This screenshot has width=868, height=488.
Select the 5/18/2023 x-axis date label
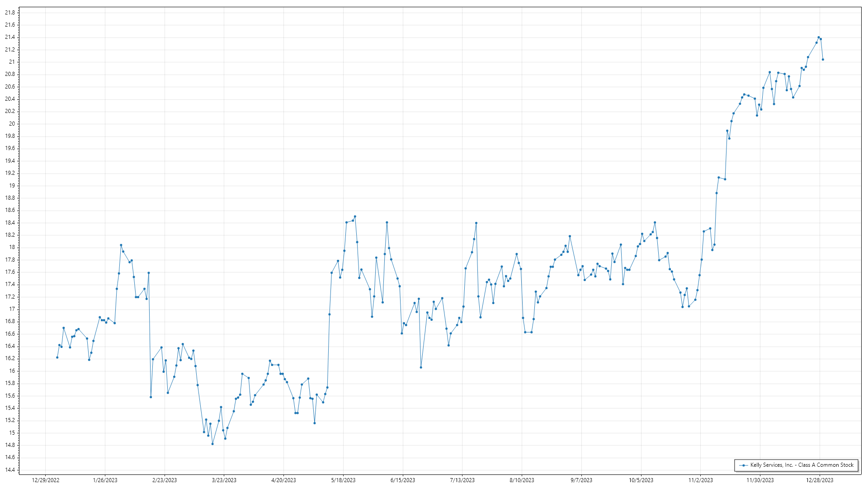click(343, 480)
